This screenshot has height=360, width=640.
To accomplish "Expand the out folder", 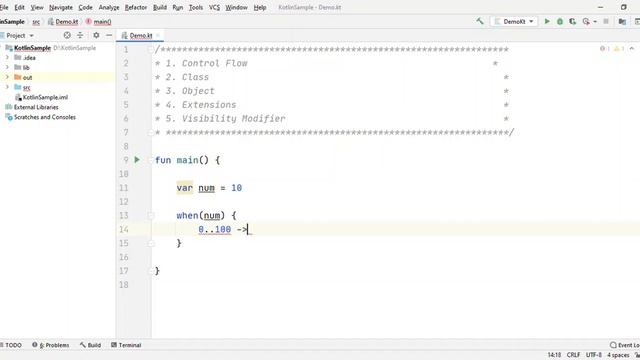I will (x=7, y=77).
